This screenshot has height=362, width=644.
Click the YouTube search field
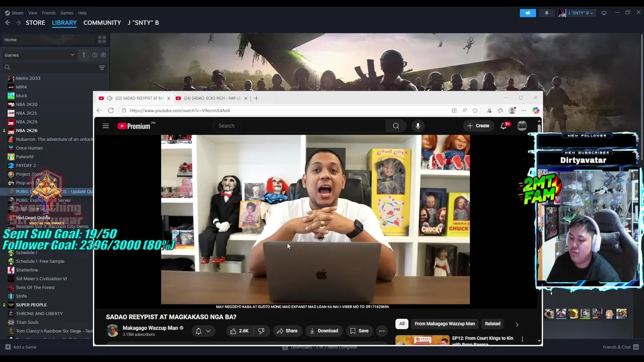(299, 126)
